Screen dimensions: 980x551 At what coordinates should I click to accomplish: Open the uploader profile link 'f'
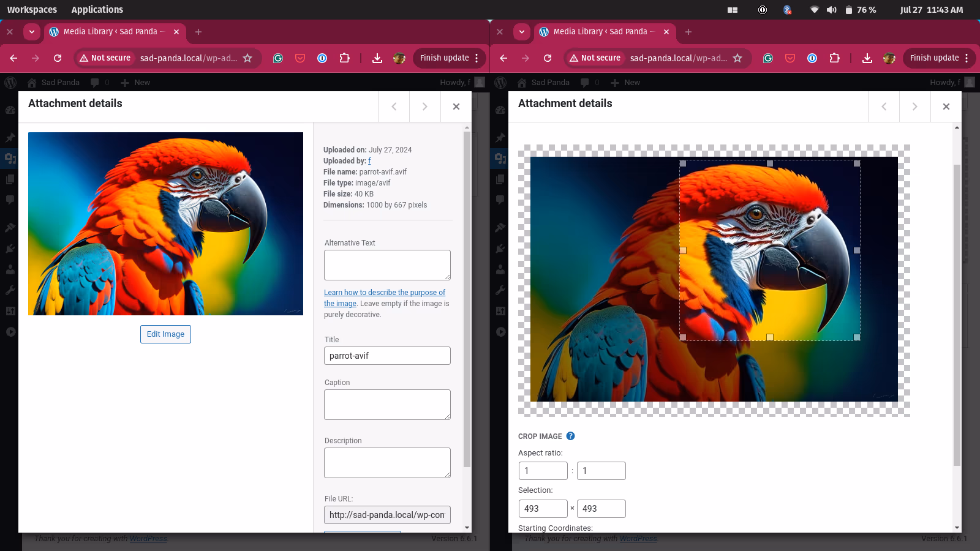pos(369,161)
